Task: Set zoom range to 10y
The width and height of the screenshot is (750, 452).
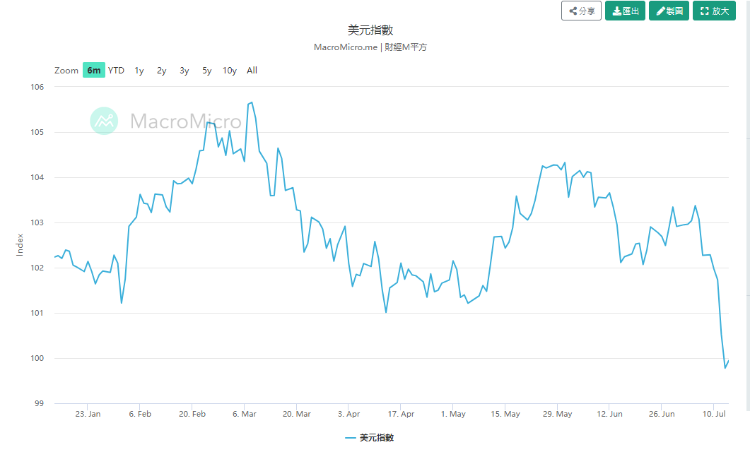Action: [x=230, y=71]
